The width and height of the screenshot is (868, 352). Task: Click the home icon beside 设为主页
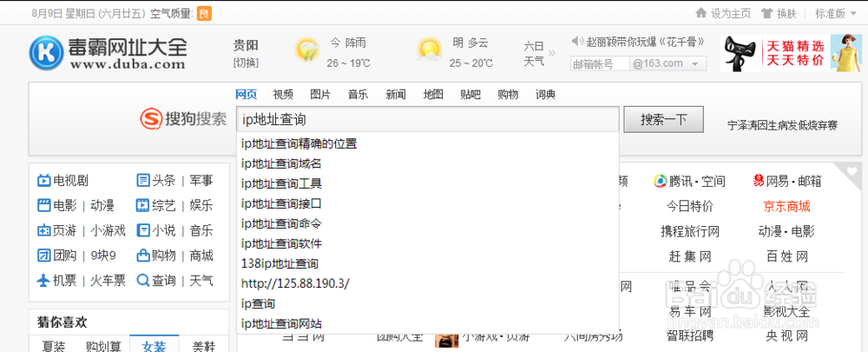pos(701,13)
